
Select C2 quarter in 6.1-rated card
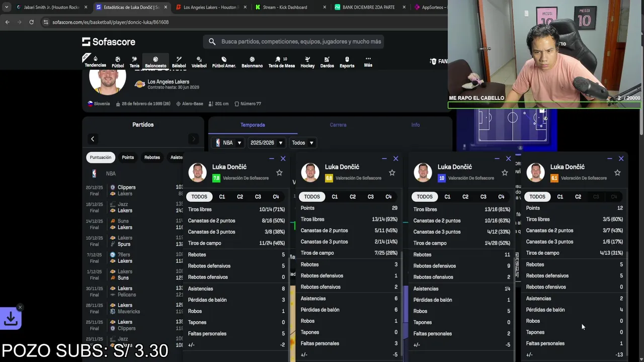pos(578,197)
